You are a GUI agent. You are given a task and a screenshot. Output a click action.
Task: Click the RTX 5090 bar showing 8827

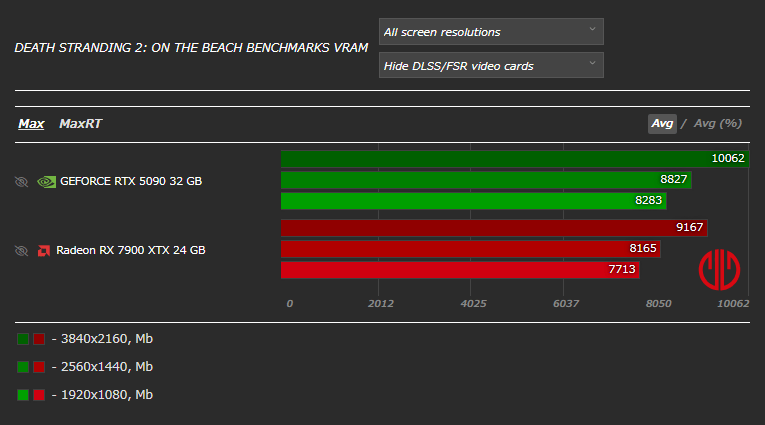486,180
